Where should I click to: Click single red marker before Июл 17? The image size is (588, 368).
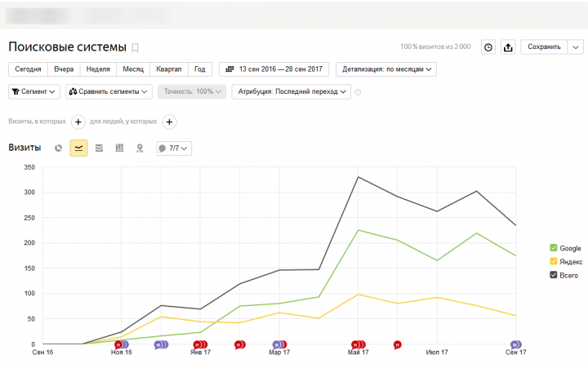click(x=398, y=345)
